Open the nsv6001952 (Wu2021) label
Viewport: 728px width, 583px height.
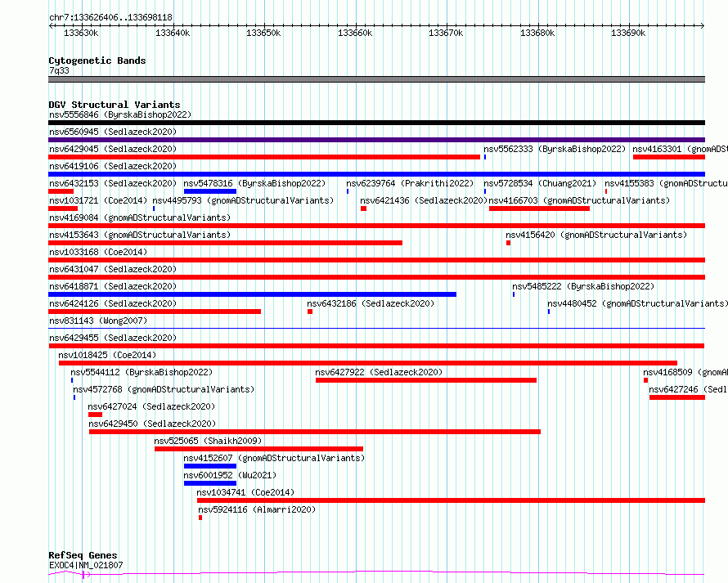point(230,475)
